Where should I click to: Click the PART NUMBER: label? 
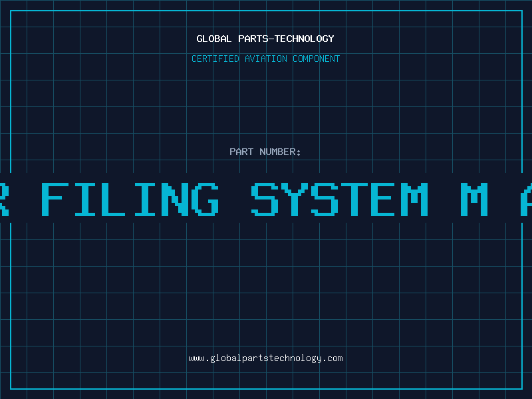265,152
